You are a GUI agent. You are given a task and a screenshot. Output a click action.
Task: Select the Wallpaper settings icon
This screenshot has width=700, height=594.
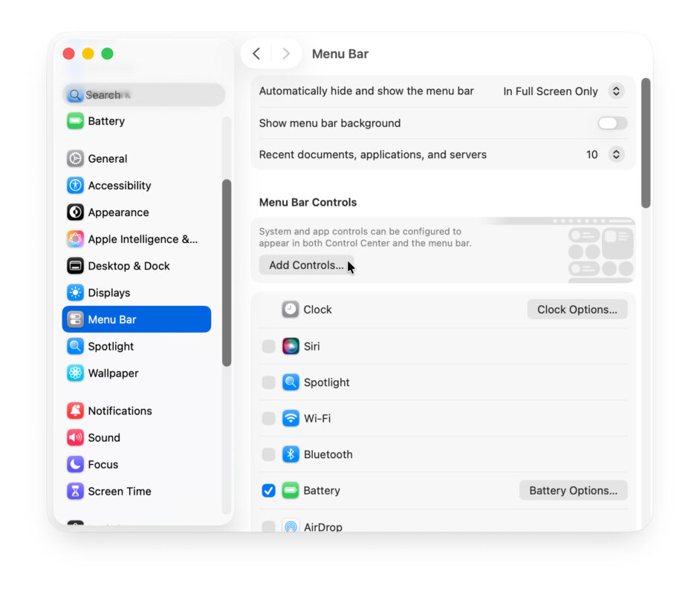click(74, 373)
